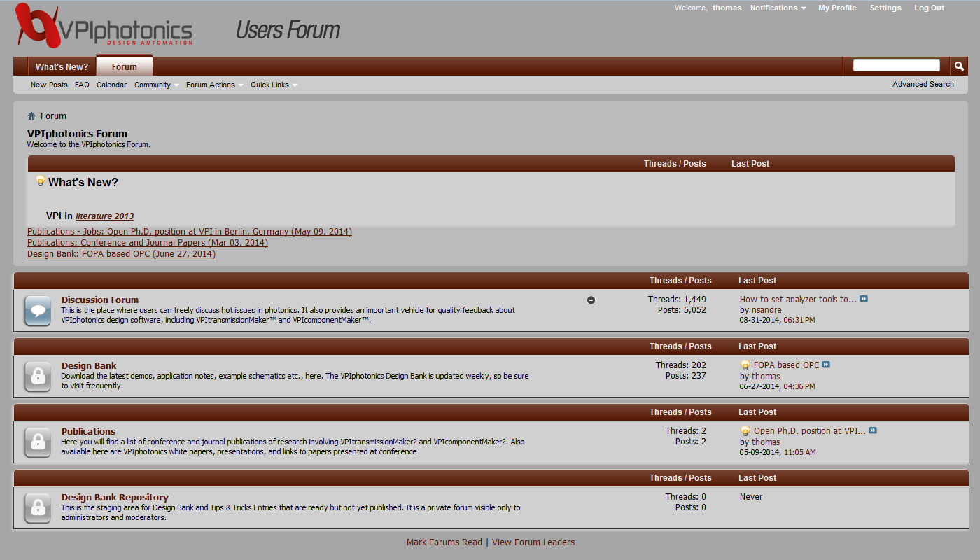Screen dimensions: 980x560
Task: Open the Discussion Forum
Action: 100,300
